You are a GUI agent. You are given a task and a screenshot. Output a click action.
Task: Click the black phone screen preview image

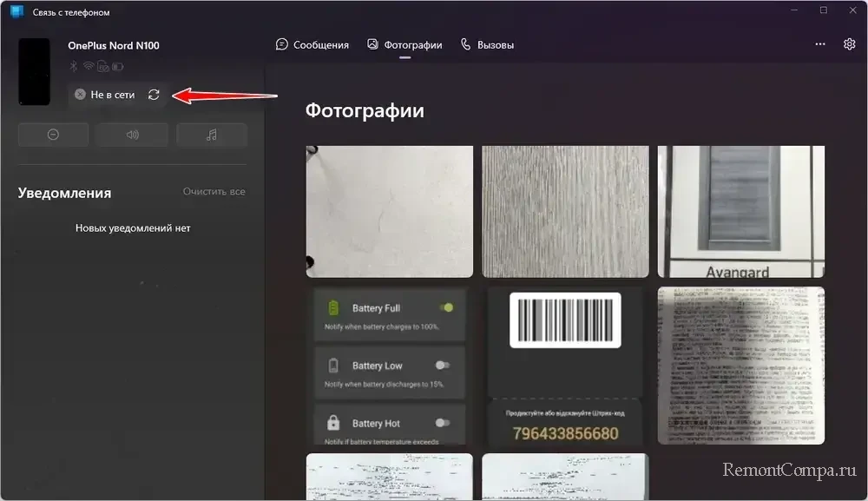[35, 71]
